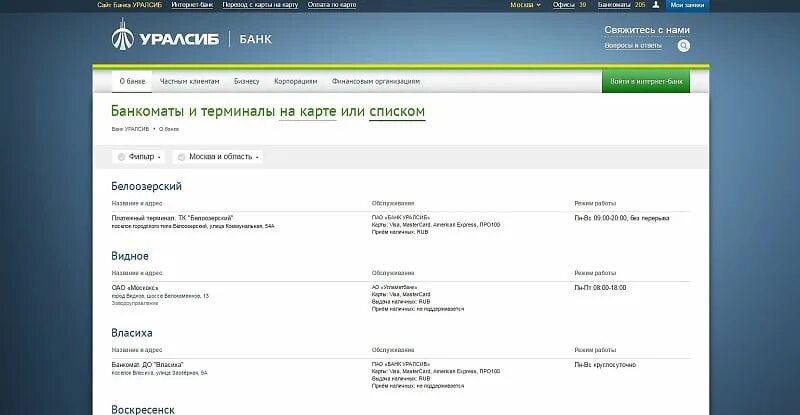800x415 pixels.
Task: Click the user profile icon
Action: tap(656, 5)
